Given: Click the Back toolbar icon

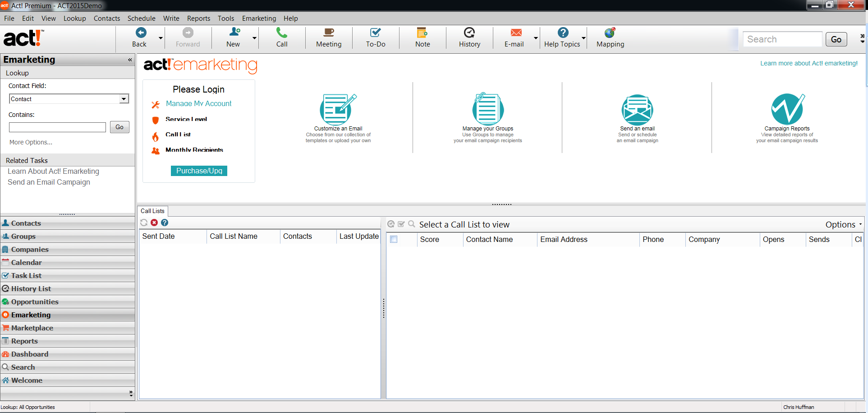Looking at the screenshot, I should [141, 32].
